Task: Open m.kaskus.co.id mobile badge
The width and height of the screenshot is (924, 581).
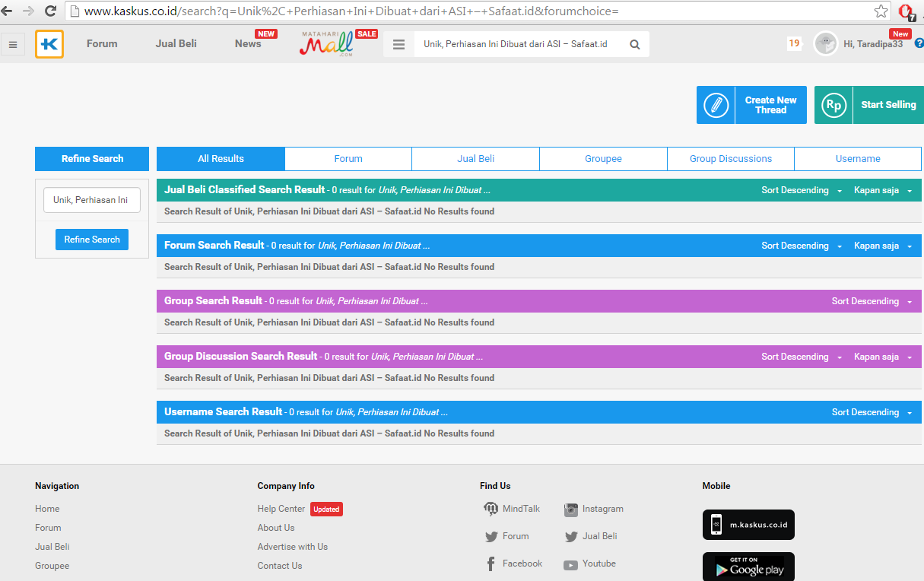Action: point(748,525)
